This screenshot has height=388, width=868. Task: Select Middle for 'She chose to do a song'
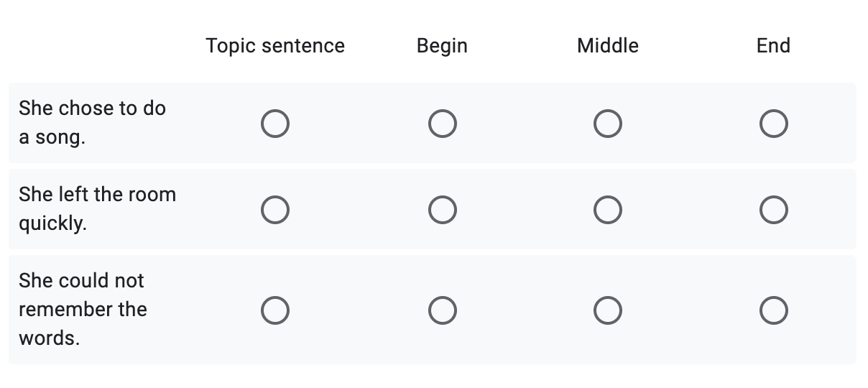[608, 124]
